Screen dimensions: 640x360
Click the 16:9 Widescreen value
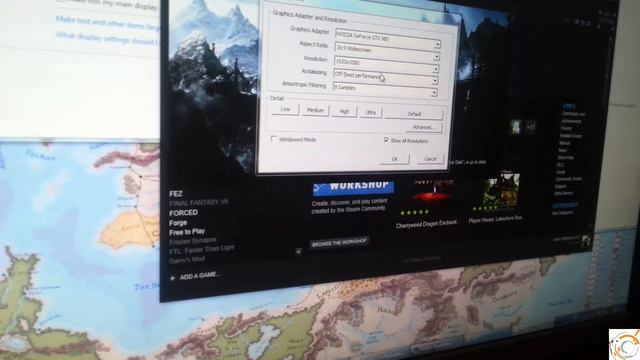tap(353, 49)
